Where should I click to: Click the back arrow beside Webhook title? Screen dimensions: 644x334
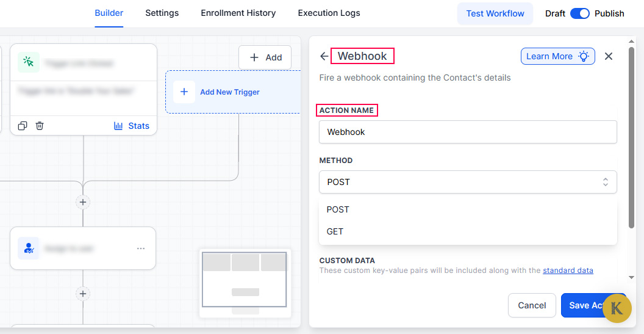[324, 56]
